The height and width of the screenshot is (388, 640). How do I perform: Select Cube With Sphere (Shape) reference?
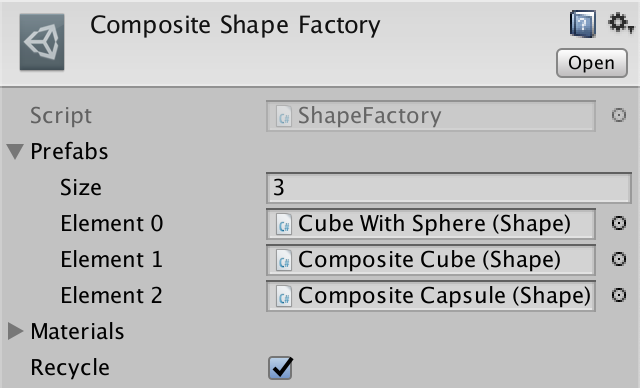(x=431, y=224)
